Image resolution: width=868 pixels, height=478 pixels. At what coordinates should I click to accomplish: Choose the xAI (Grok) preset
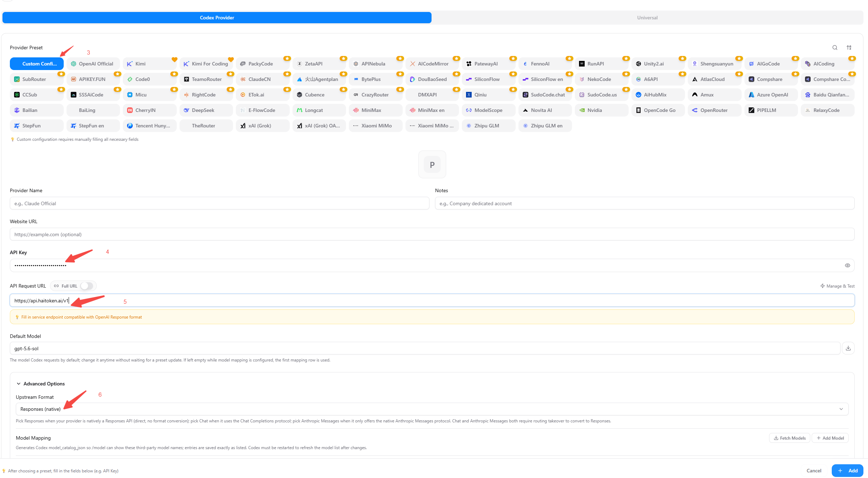(263, 126)
